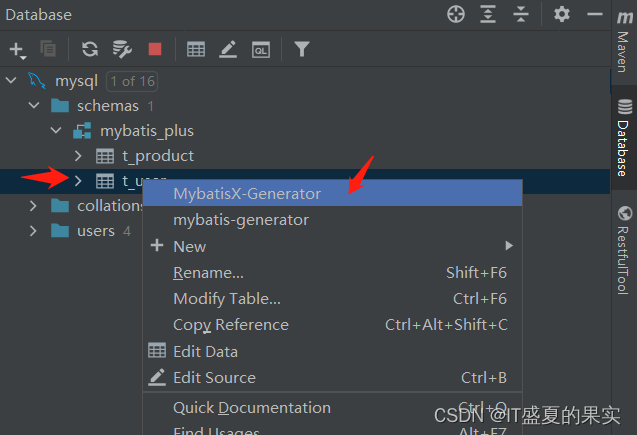Click the New data source plus button
Image resolution: width=637 pixels, height=435 pixels.
point(17,50)
